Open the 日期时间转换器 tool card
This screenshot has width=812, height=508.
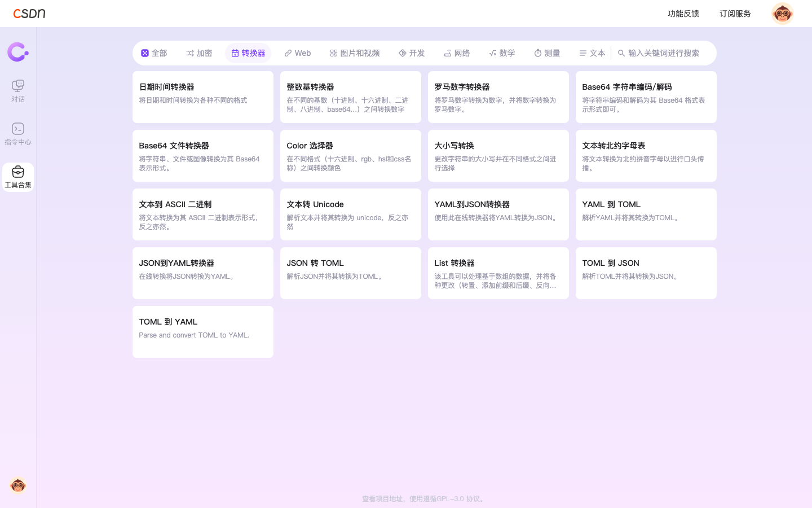(x=203, y=97)
